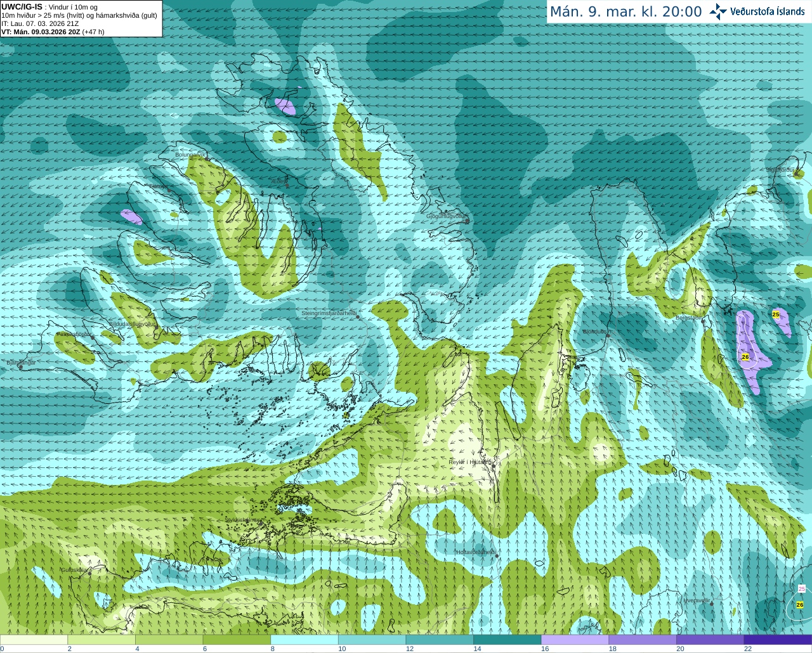Click the 0–2 m/s legend swatch
The width and height of the screenshot is (812, 653).
coord(34,640)
